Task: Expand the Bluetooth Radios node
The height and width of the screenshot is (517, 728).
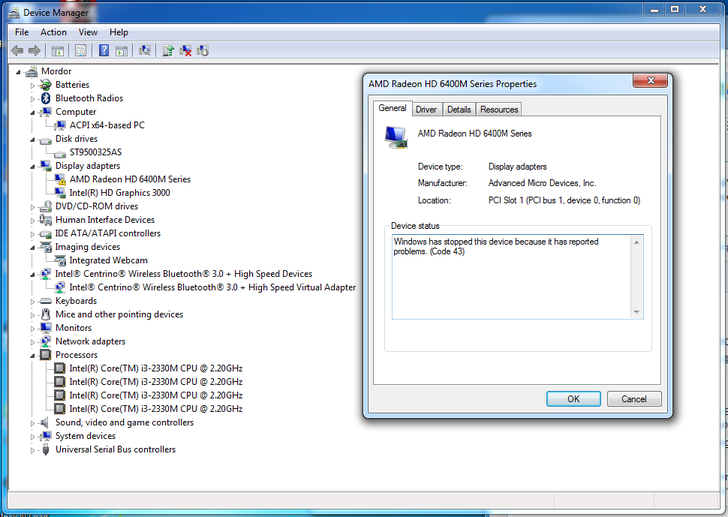Action: pyautogui.click(x=32, y=99)
